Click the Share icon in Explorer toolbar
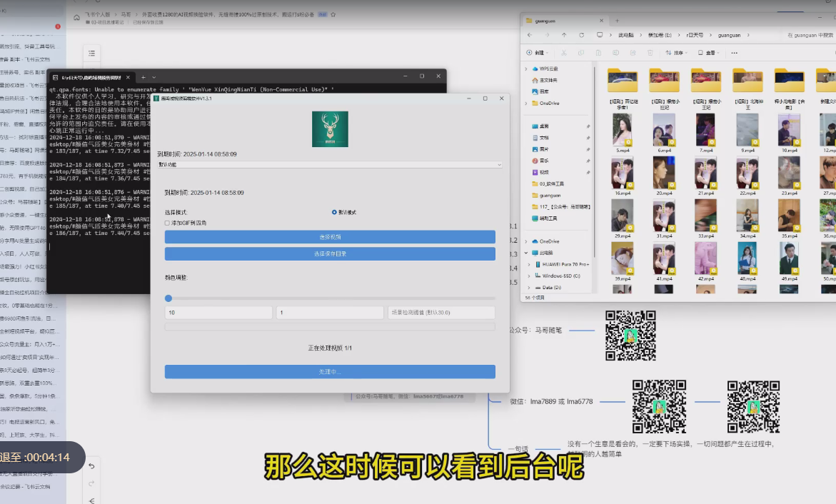 [633, 53]
